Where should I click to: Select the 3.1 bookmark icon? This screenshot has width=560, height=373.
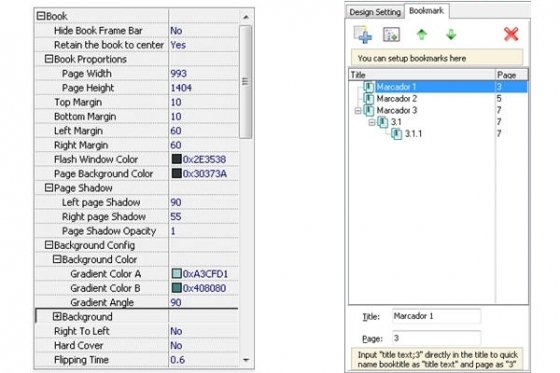383,122
